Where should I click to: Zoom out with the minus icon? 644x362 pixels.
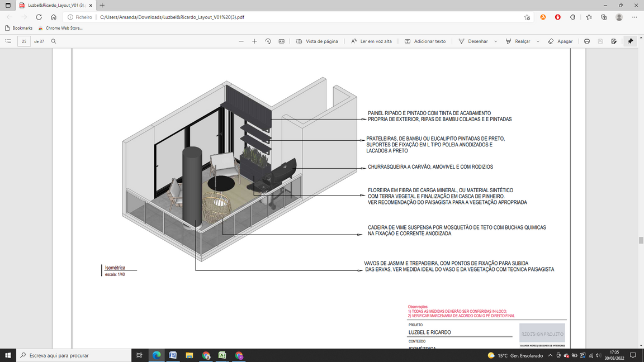241,41
